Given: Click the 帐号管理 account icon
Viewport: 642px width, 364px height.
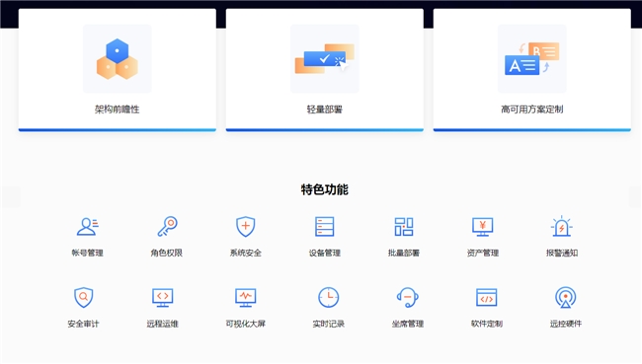Looking at the screenshot, I should (x=87, y=227).
